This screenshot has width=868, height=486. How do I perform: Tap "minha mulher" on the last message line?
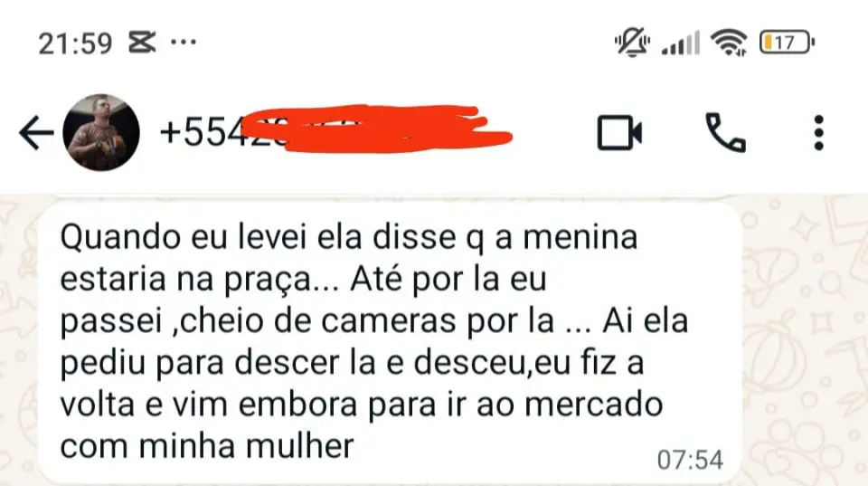point(246,446)
